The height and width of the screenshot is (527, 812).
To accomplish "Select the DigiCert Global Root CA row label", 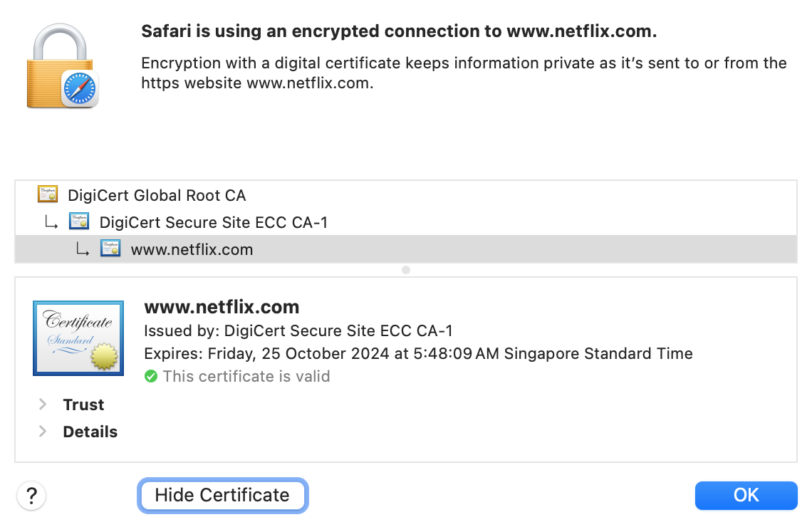I will [x=157, y=195].
